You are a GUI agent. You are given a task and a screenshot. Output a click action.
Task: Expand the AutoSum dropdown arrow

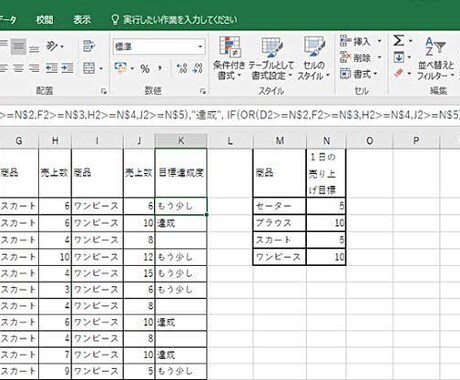pos(410,41)
